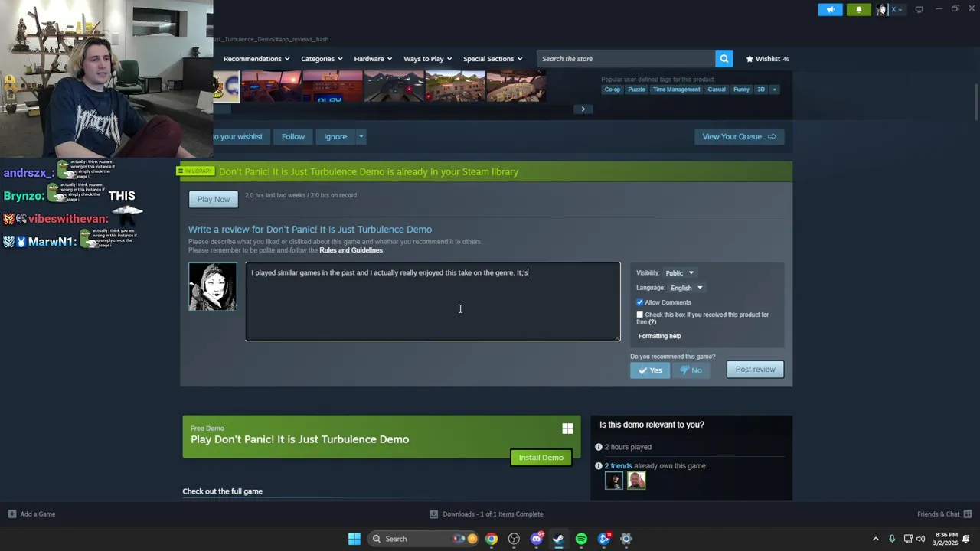
Task: Click the store search magnifier button
Action: 724,59
